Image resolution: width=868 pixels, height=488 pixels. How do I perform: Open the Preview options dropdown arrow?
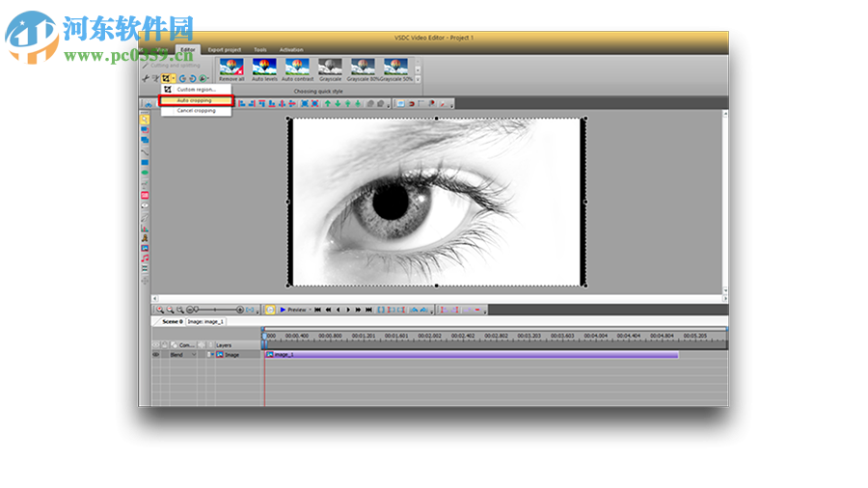click(310, 310)
